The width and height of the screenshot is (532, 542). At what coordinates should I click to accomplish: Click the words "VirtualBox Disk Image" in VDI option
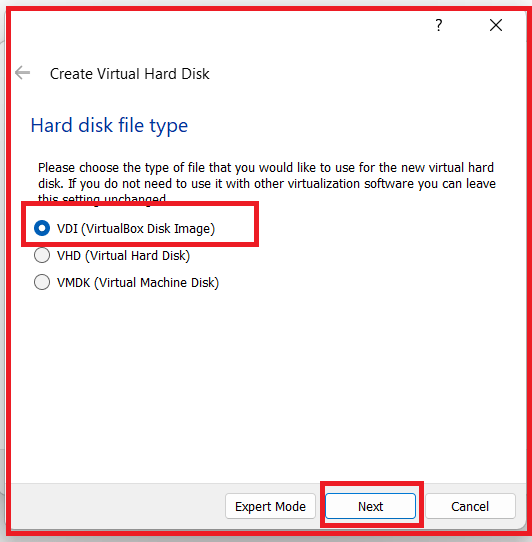tap(148, 228)
